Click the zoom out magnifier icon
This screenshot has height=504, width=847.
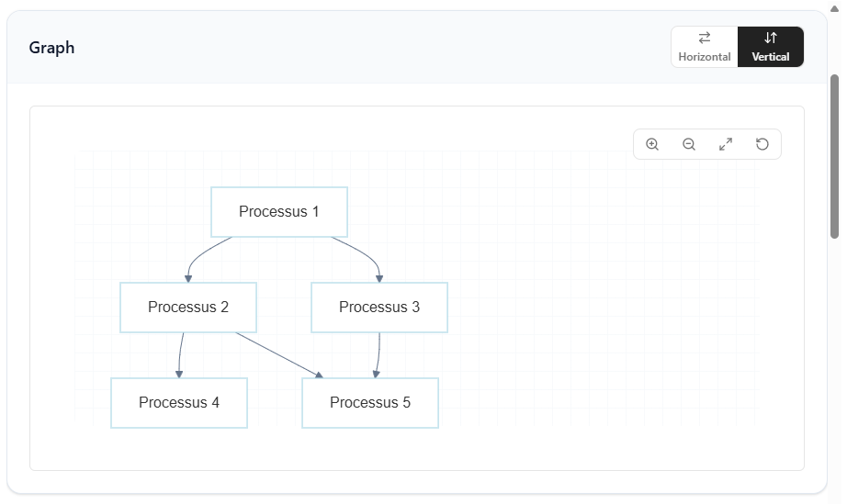(689, 144)
